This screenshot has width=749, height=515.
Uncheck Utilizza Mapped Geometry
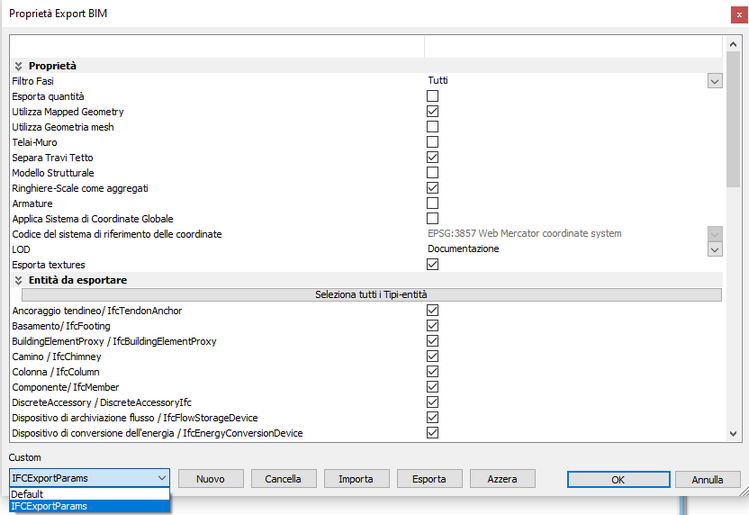click(432, 111)
